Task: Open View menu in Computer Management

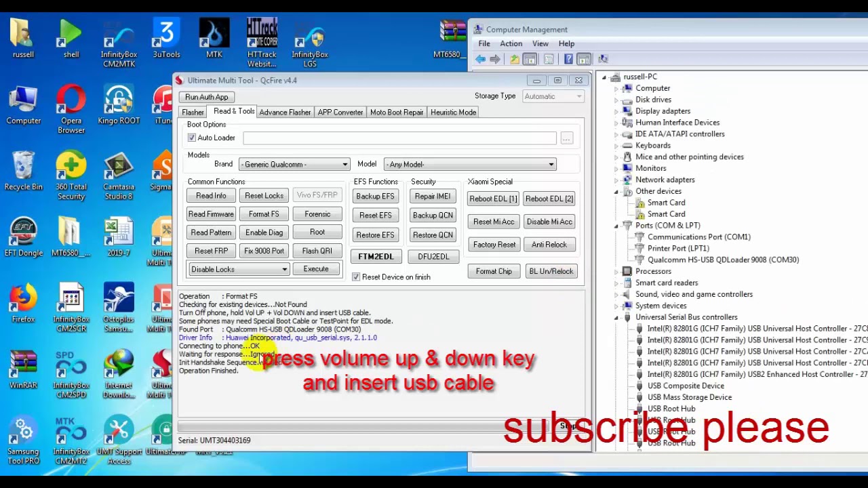Action: [x=540, y=43]
